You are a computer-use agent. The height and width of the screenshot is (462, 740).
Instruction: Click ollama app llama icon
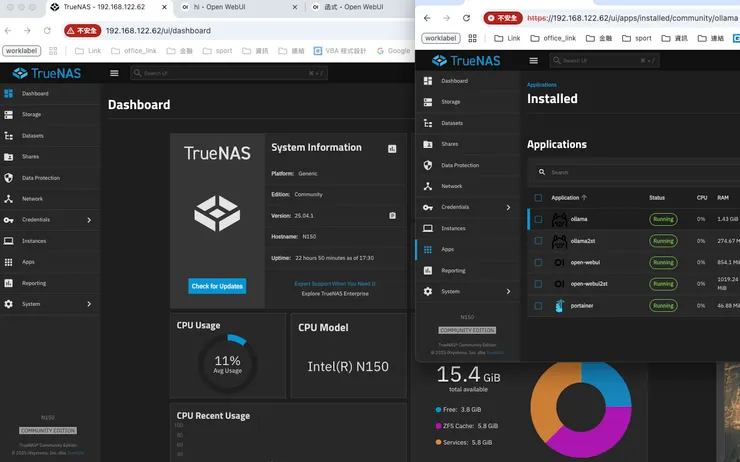tap(559, 219)
